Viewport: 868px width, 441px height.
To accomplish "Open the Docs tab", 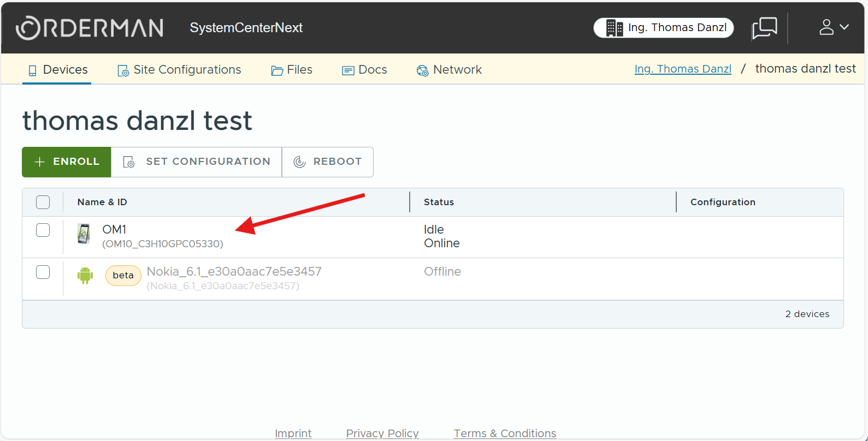I will point(364,70).
